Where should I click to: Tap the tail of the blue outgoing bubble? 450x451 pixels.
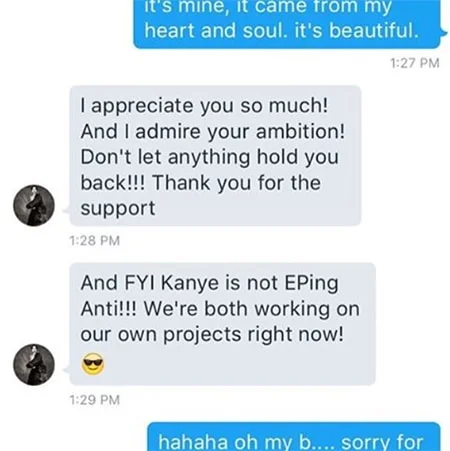coord(444,33)
